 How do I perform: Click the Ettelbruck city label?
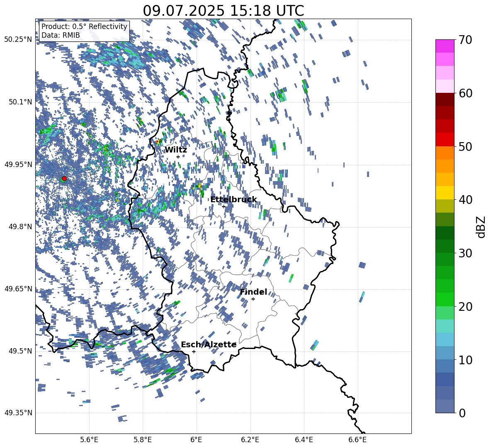[233, 200]
